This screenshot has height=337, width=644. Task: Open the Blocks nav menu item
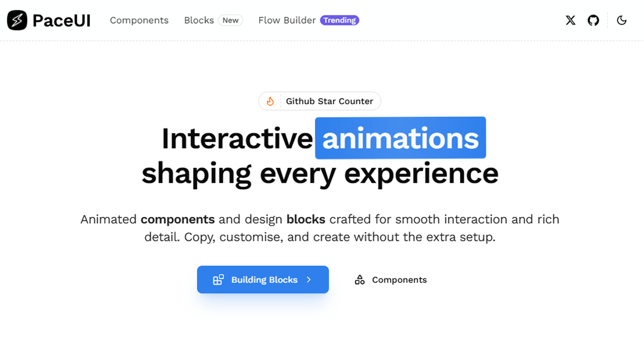199,20
